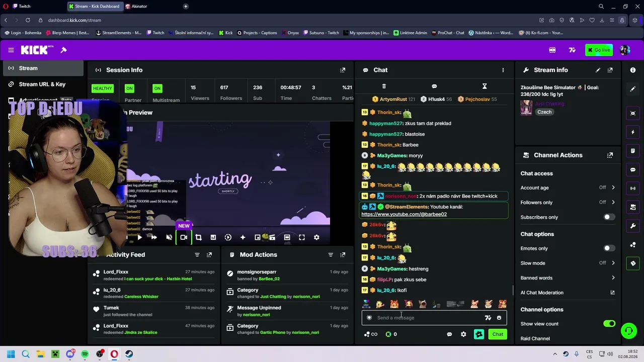Open File Explorer from the taskbar

coord(40,354)
